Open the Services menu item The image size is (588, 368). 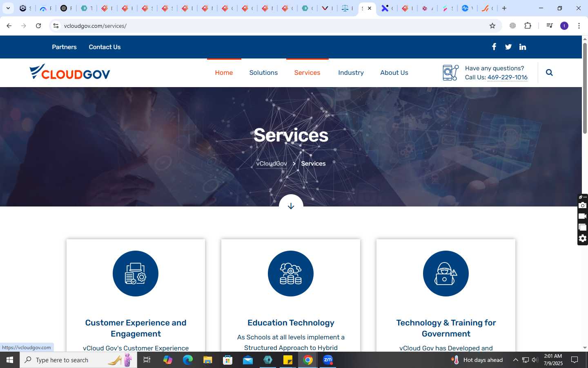[307, 72]
